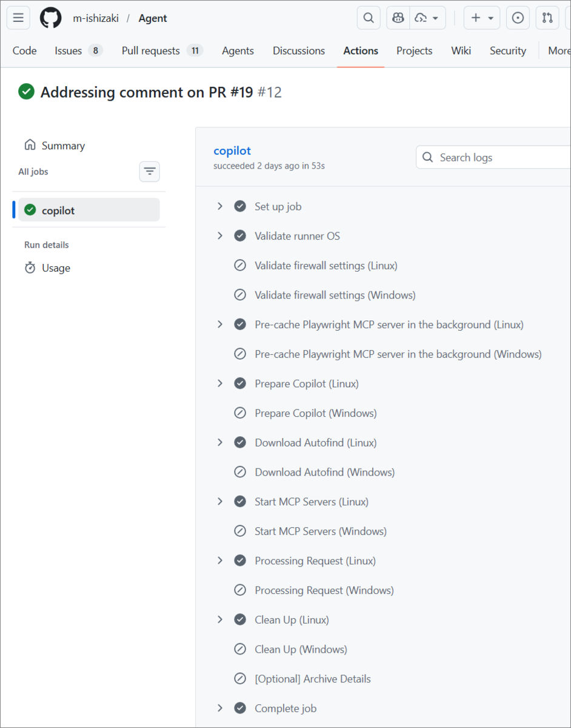Open the hamburger navigation menu

click(18, 18)
